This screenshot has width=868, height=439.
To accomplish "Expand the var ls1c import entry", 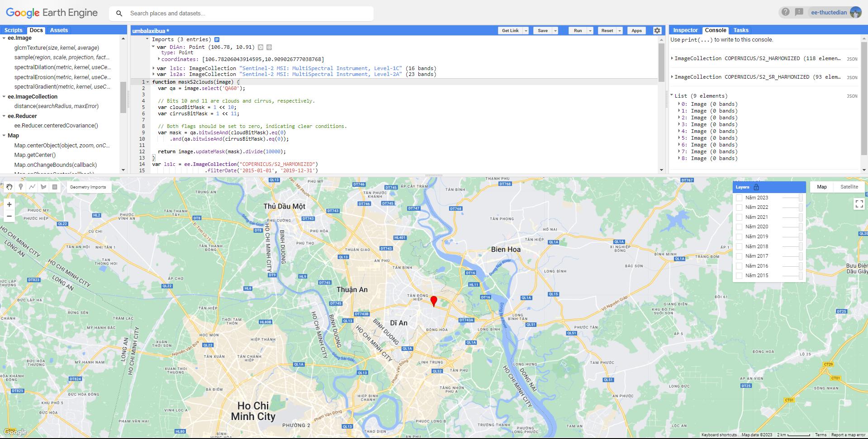I will click(153, 68).
